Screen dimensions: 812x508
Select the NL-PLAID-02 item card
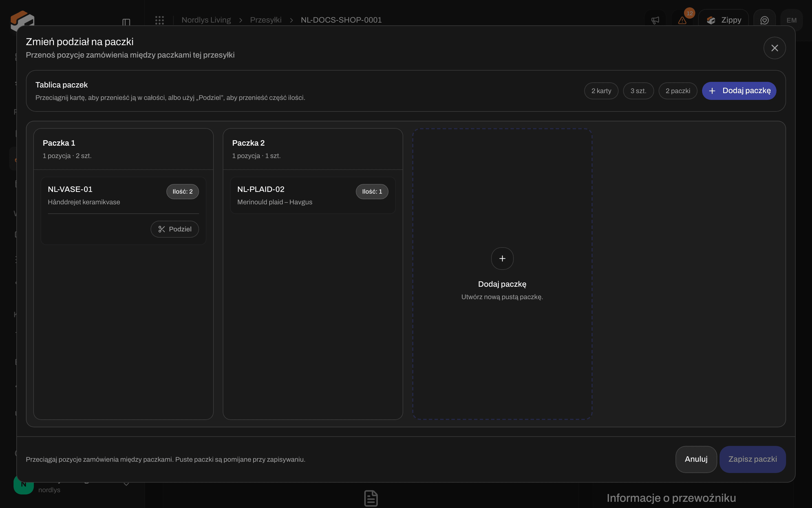pos(313,195)
